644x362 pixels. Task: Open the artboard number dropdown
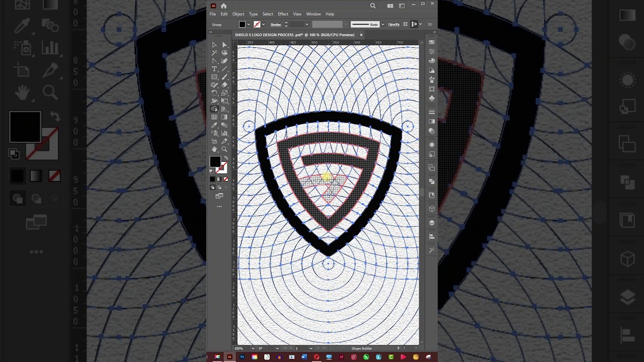click(310, 348)
